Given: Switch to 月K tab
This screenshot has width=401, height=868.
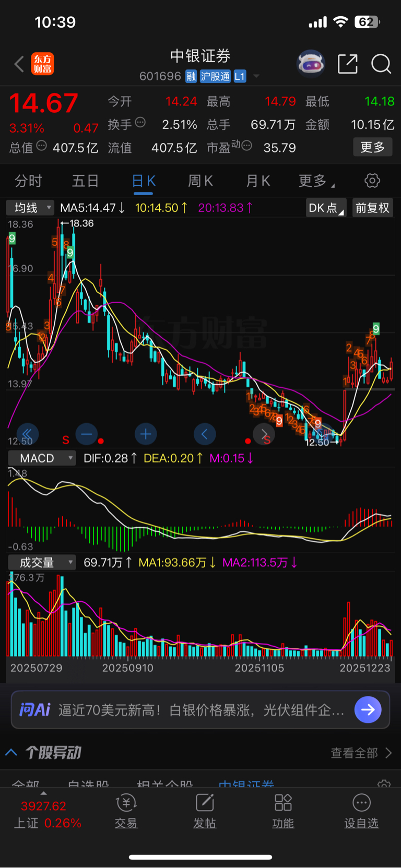Looking at the screenshot, I should 258,181.
